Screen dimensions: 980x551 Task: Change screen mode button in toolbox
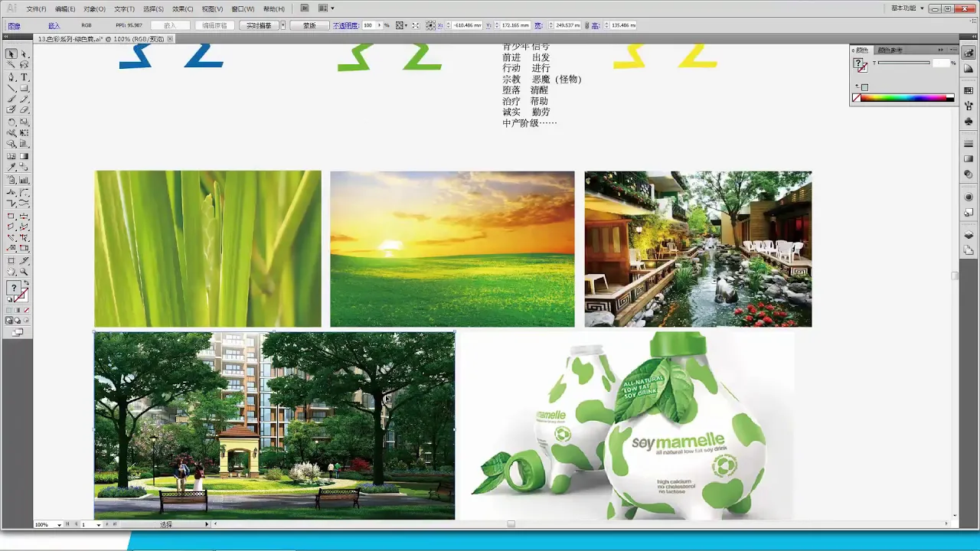[17, 333]
